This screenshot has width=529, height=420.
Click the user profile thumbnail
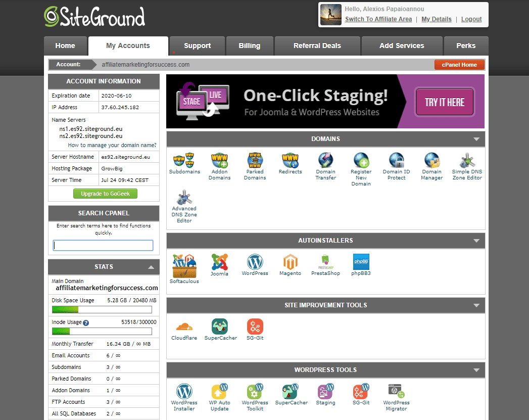330,15
